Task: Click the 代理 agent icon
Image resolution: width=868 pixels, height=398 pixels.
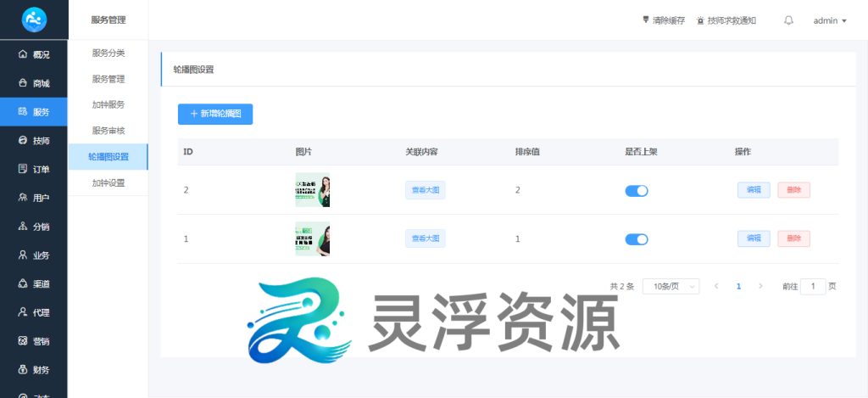Action: point(23,312)
